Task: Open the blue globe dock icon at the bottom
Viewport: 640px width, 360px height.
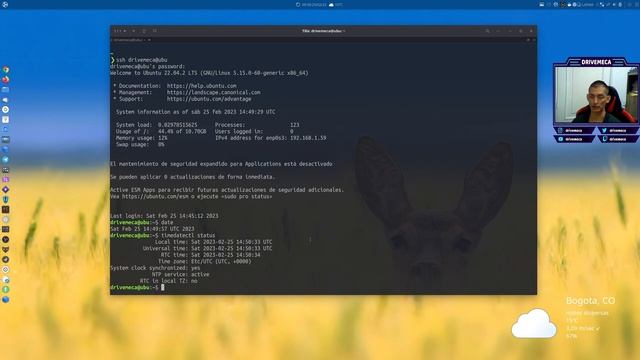Action: tap(5, 299)
